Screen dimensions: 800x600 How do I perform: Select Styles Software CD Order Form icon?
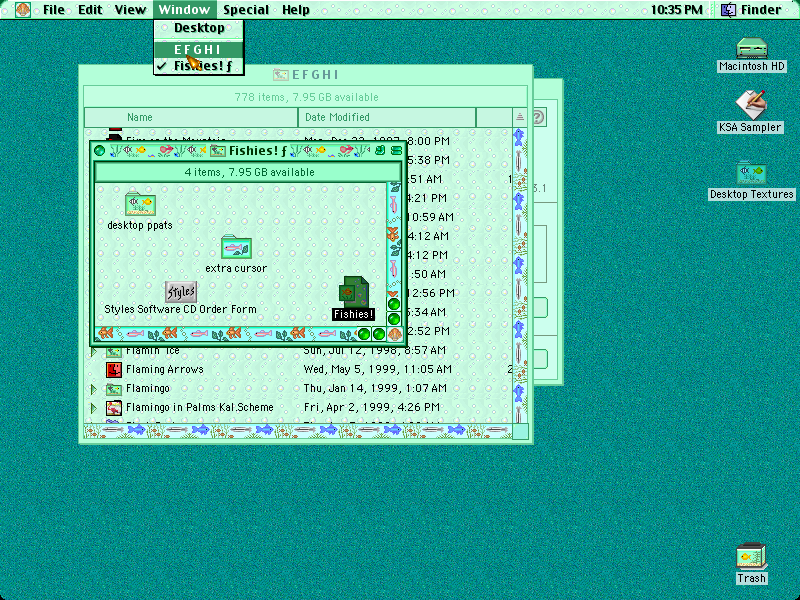click(181, 291)
